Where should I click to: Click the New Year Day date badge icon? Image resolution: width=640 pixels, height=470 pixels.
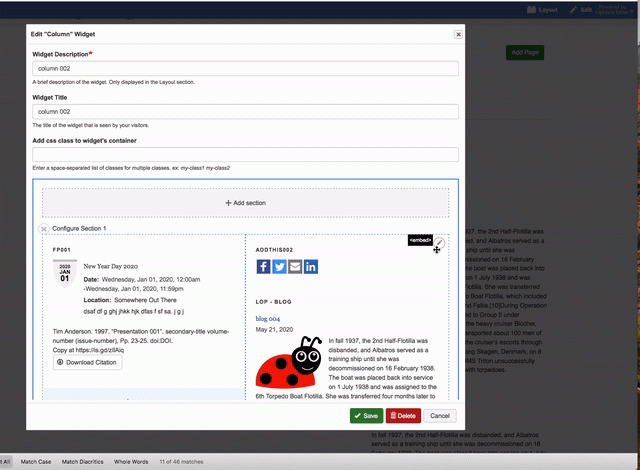pos(65,273)
